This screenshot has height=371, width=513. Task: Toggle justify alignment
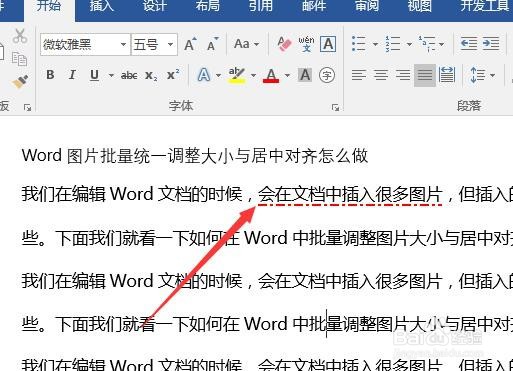point(425,75)
